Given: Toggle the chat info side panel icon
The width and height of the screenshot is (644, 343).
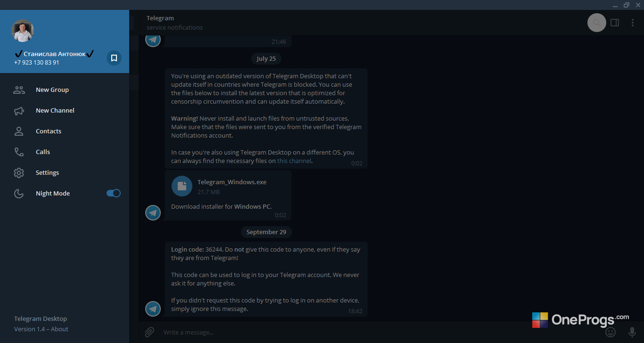Looking at the screenshot, I should 615,23.
